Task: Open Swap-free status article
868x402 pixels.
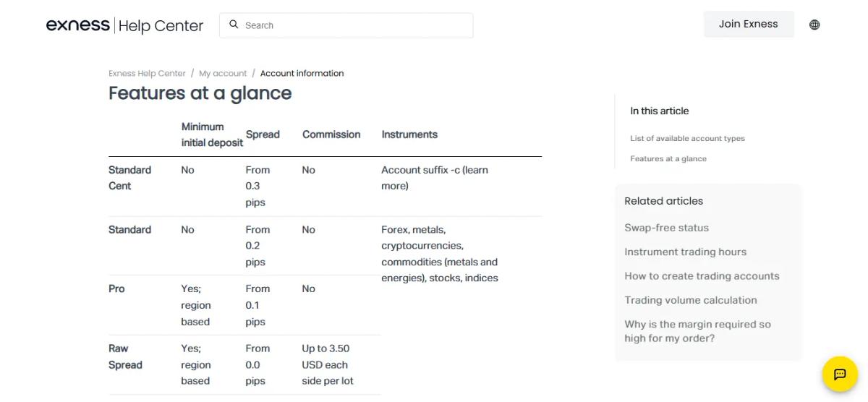Action: pos(667,228)
